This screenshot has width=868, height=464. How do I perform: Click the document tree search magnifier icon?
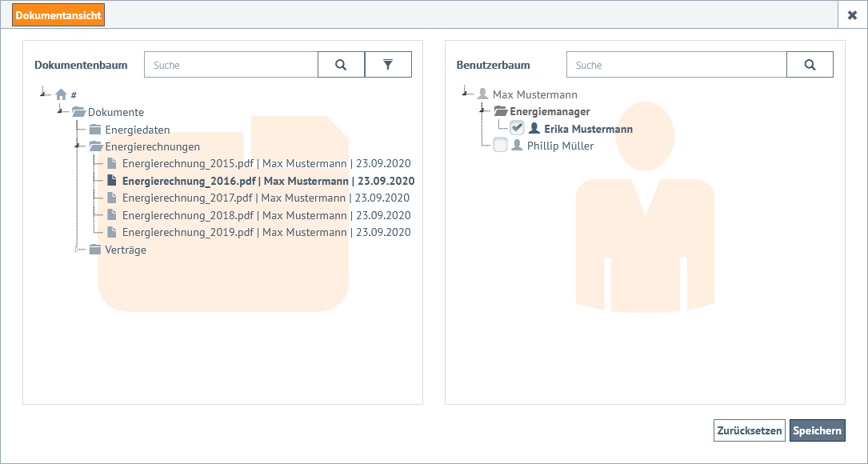click(x=341, y=65)
